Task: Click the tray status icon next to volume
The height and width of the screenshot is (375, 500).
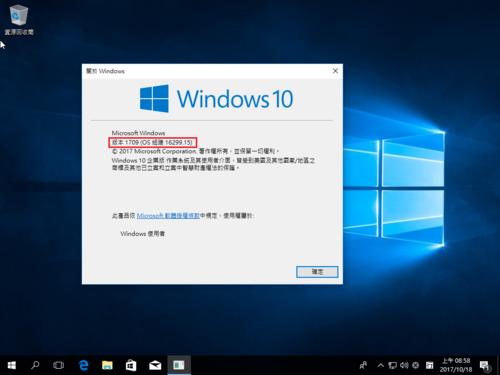Action: pyautogui.click(x=415, y=365)
